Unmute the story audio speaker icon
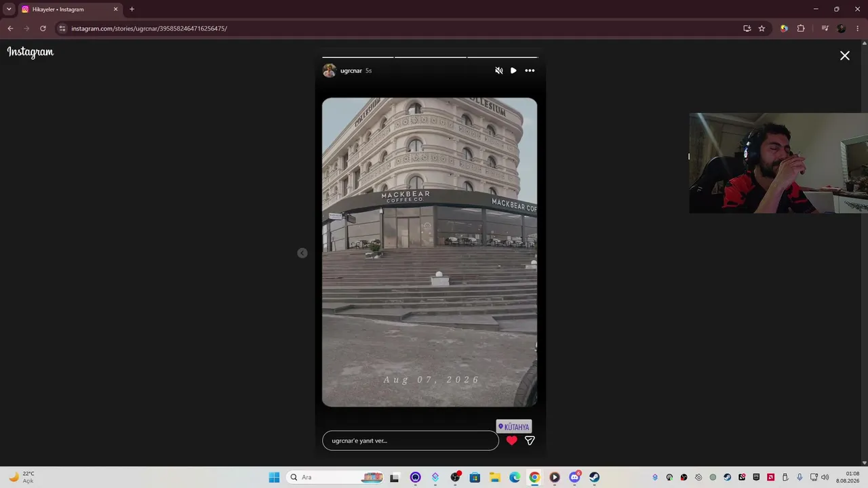The height and width of the screenshot is (488, 868). click(x=499, y=70)
